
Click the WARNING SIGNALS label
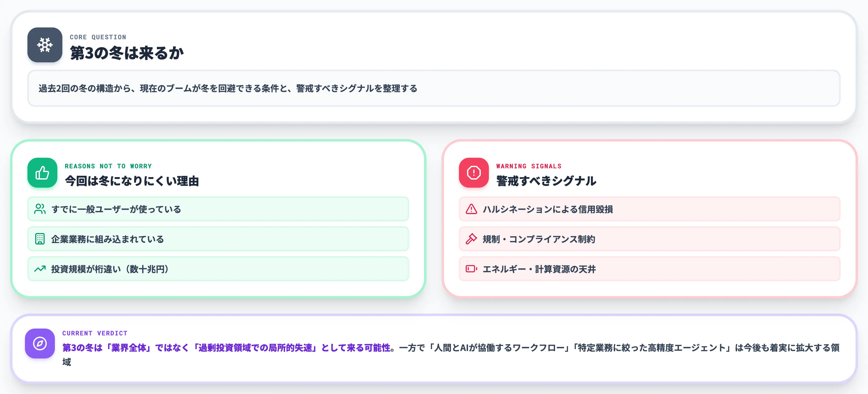pos(529,166)
